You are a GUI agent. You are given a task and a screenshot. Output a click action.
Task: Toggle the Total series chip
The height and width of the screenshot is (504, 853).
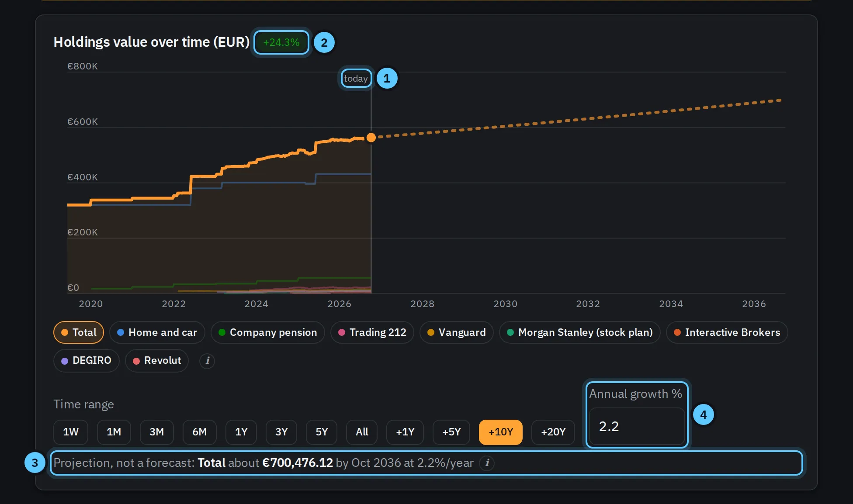click(x=79, y=332)
